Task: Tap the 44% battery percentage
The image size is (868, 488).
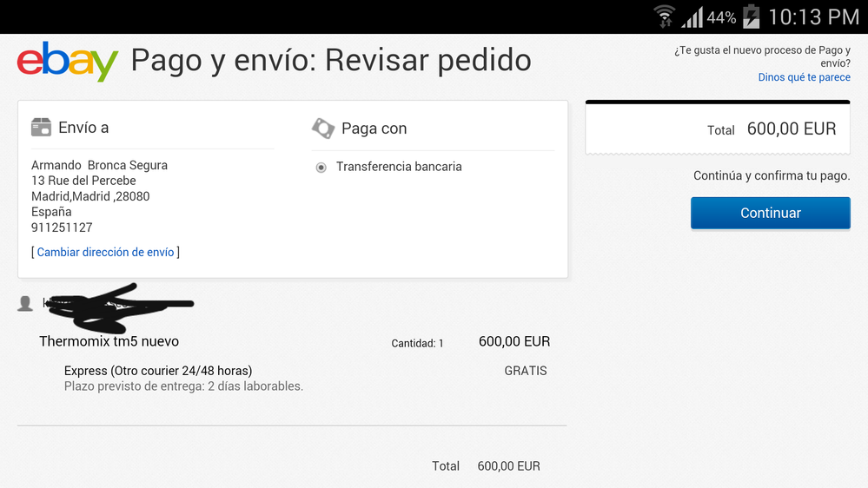Action: click(721, 17)
